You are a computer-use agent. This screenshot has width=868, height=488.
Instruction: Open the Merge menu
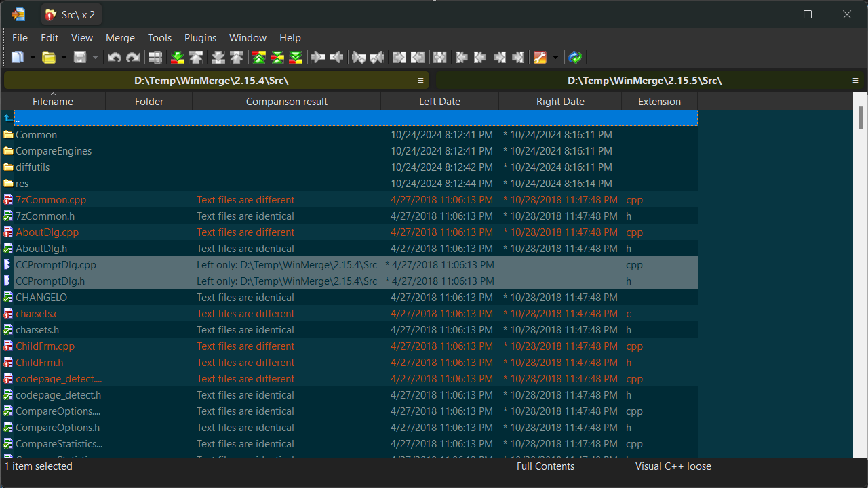(120, 38)
